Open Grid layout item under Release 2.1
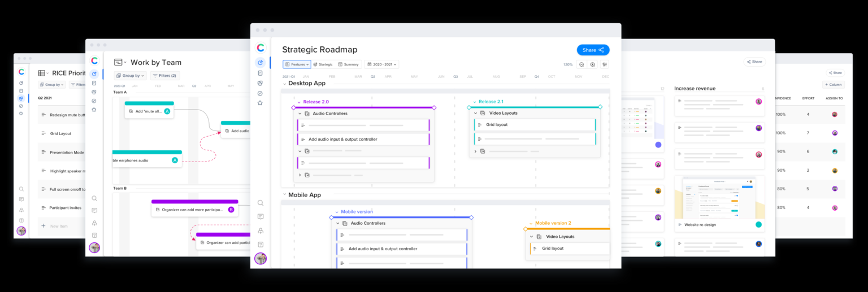The image size is (868, 292). (x=535, y=124)
